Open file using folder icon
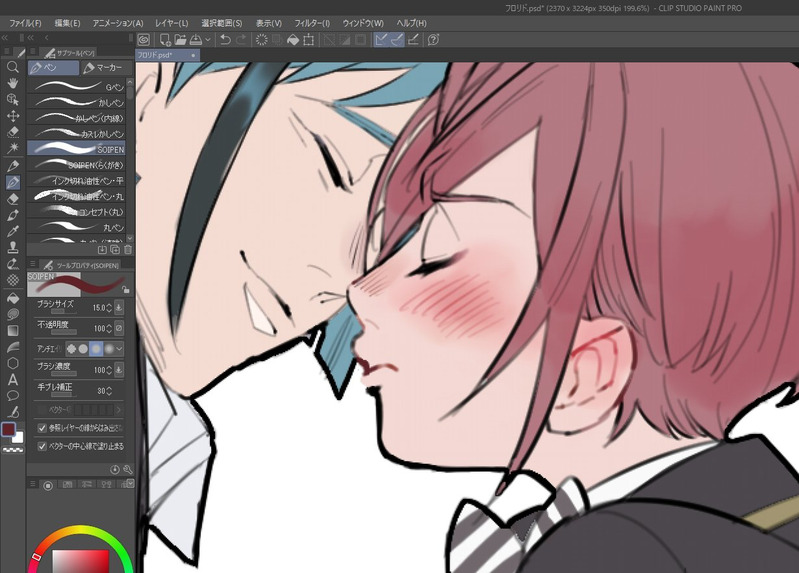Viewport: 799px width, 573px height. coord(180,39)
